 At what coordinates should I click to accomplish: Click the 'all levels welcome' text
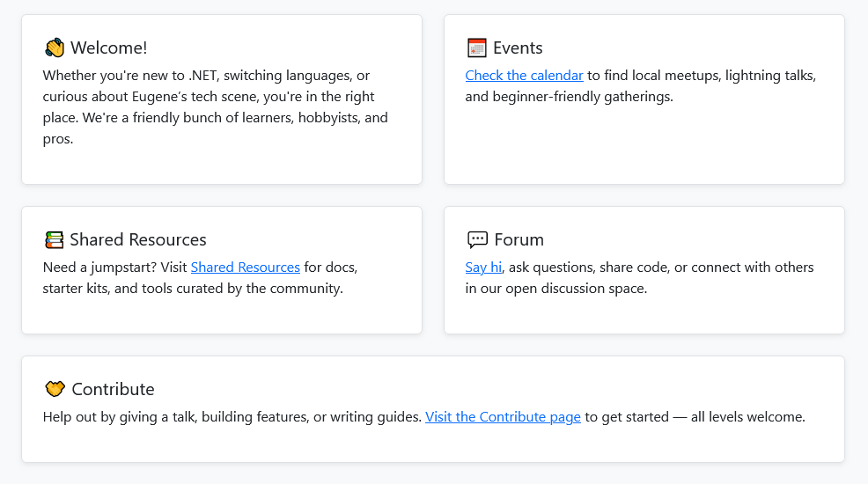(748, 416)
